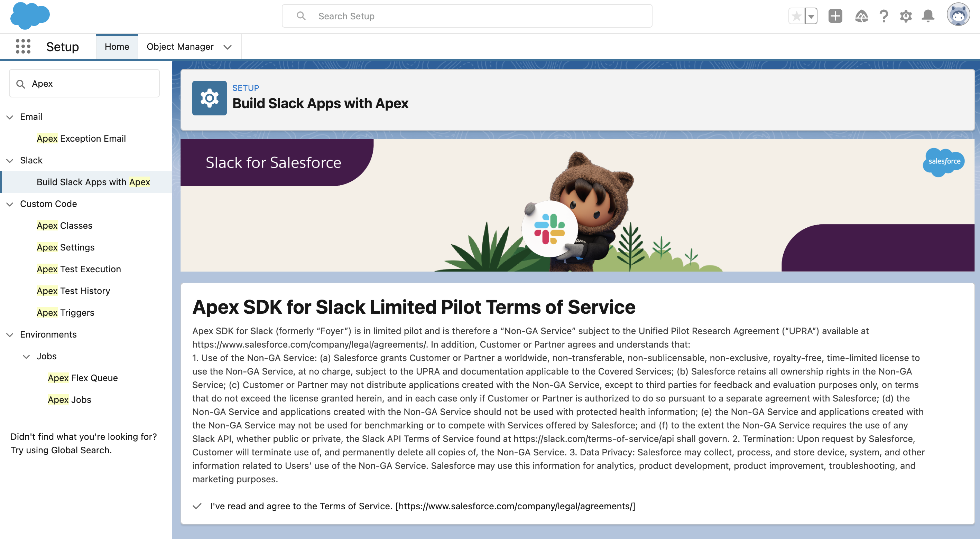
Task: Click the Custom Code section label
Action: click(x=48, y=204)
